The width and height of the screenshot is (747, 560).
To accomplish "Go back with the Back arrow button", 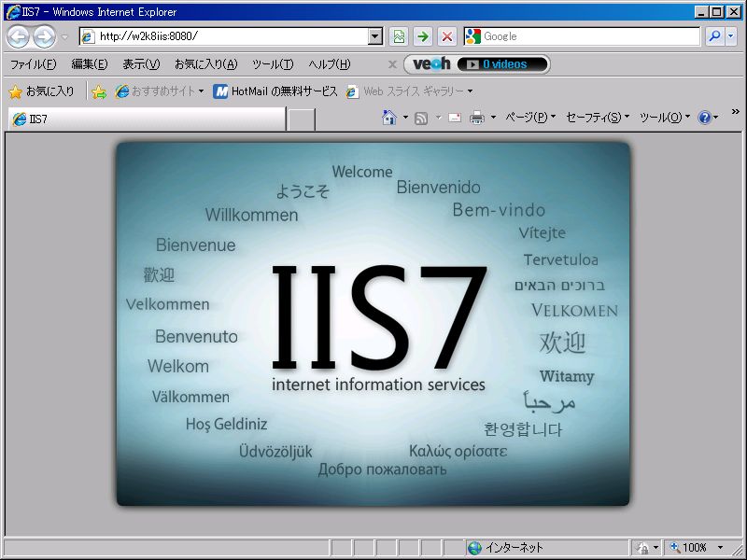I will point(18,36).
